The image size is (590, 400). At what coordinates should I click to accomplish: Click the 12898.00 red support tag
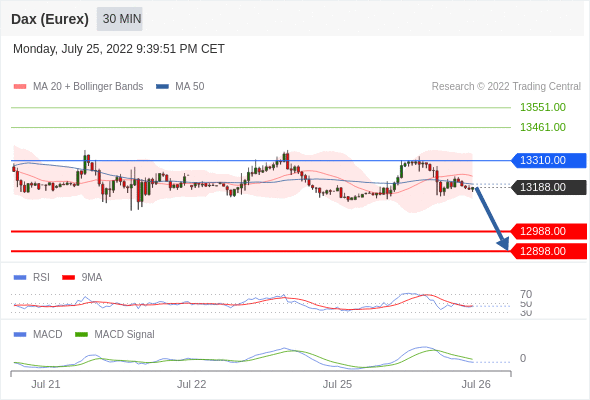pyautogui.click(x=549, y=251)
